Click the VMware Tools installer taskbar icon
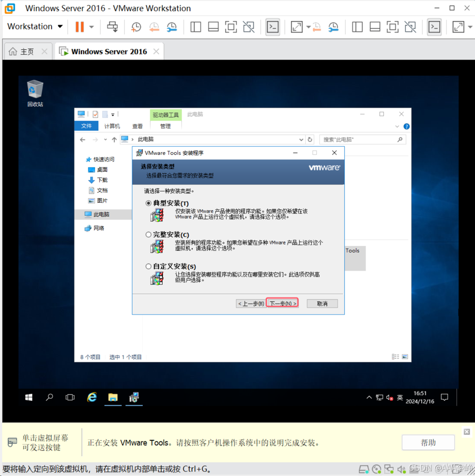The image size is (475, 476). click(134, 398)
